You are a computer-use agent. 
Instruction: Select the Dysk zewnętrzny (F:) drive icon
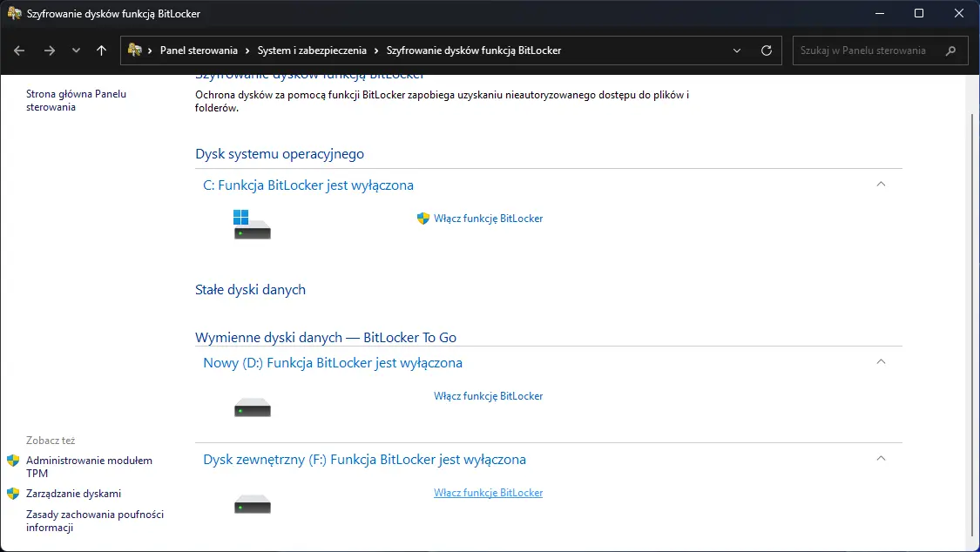click(252, 503)
